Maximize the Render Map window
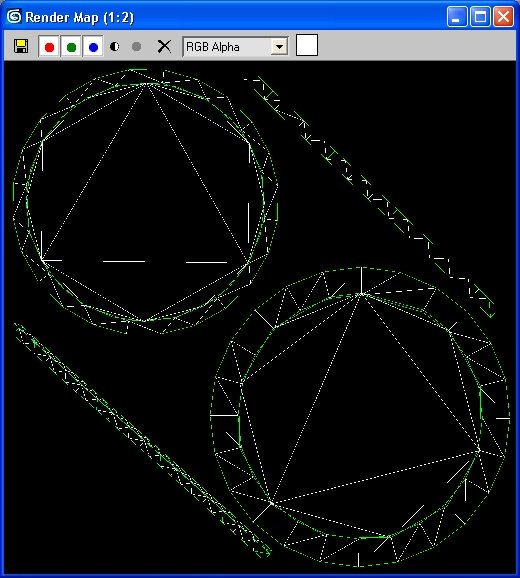 pyautogui.click(x=480, y=17)
